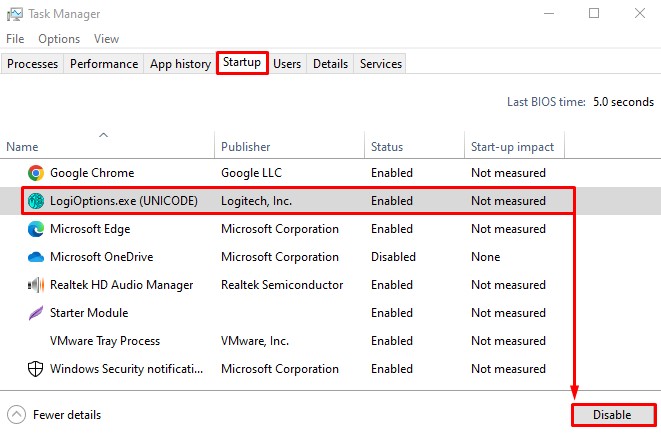Click the Logitech, Inc. publisher cell
The width and height of the screenshot is (661, 438).
point(256,201)
